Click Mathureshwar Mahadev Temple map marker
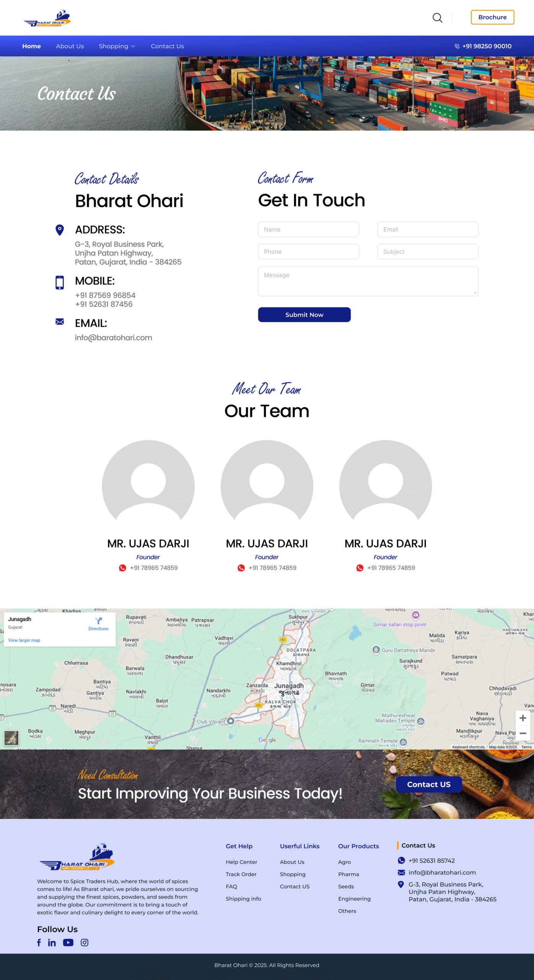 (x=421, y=721)
